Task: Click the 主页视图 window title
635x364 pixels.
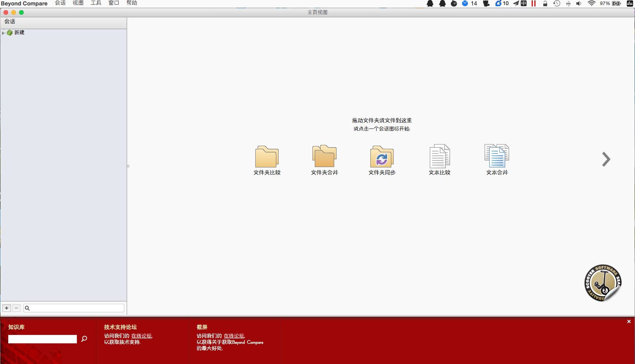Action: click(317, 12)
